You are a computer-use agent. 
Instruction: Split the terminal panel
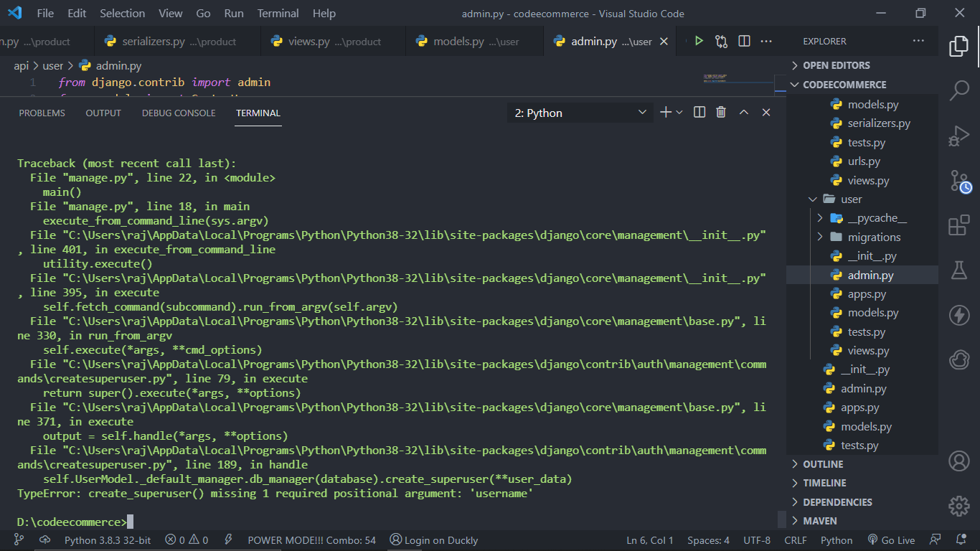699,112
